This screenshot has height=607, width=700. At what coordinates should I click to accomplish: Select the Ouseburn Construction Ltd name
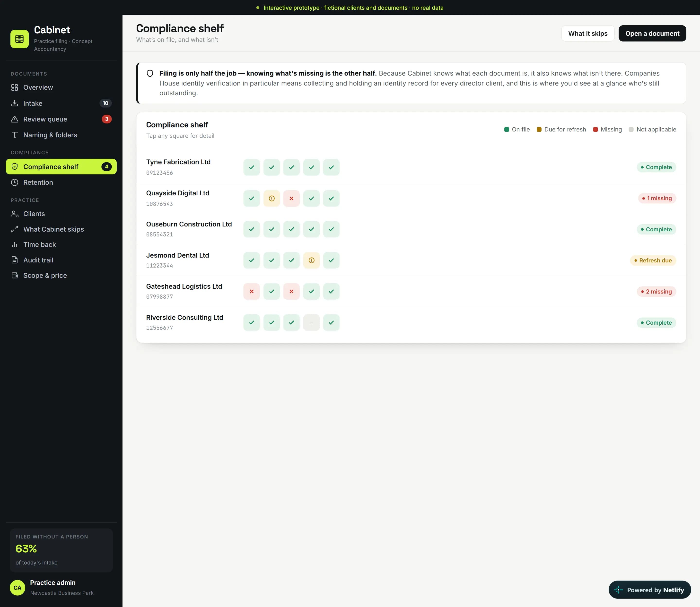tap(189, 224)
